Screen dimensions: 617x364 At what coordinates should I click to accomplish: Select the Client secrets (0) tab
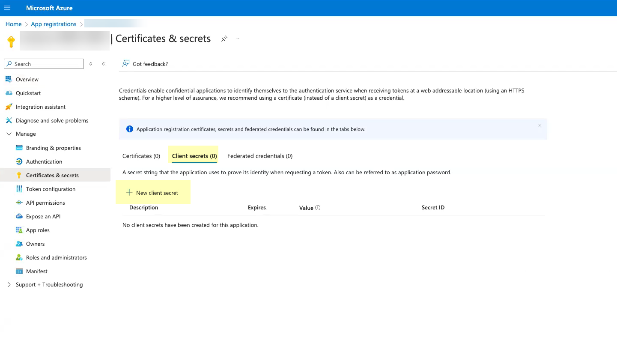(x=194, y=156)
